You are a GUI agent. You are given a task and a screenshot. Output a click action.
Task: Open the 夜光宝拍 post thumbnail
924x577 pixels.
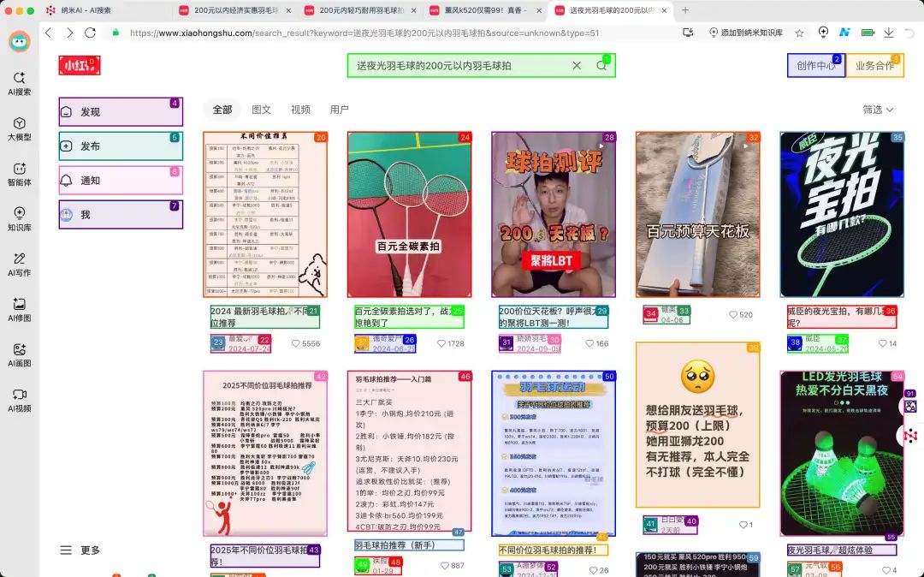[x=842, y=215]
